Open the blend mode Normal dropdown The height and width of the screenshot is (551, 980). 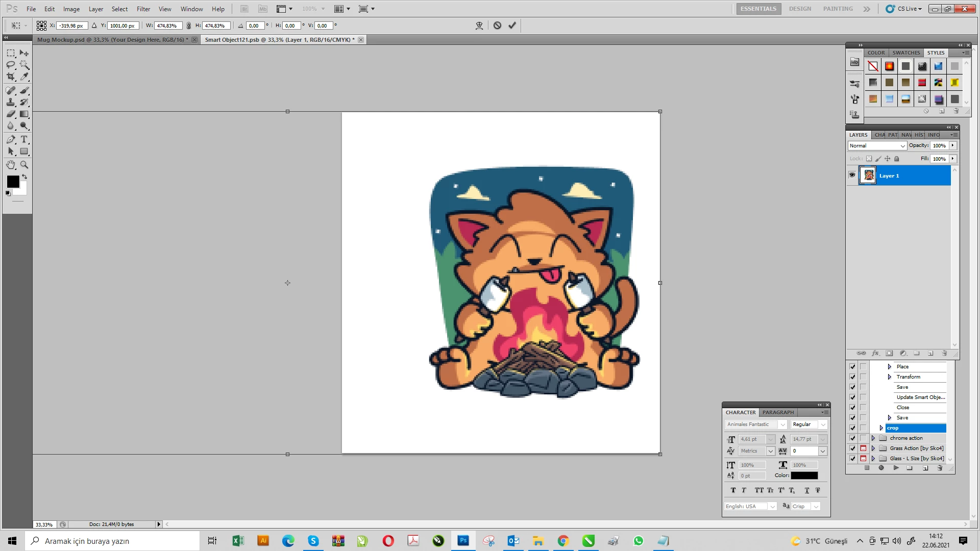click(877, 146)
